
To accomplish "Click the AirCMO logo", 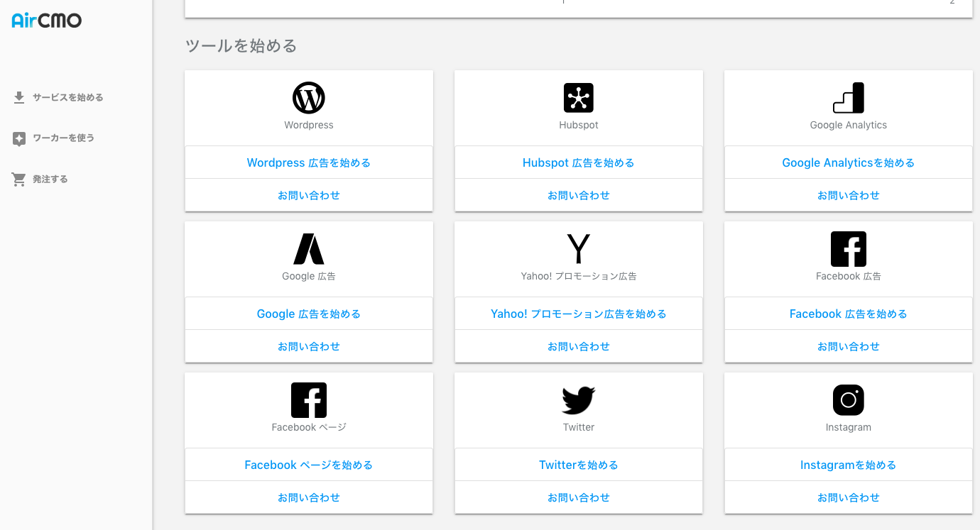I will point(47,21).
